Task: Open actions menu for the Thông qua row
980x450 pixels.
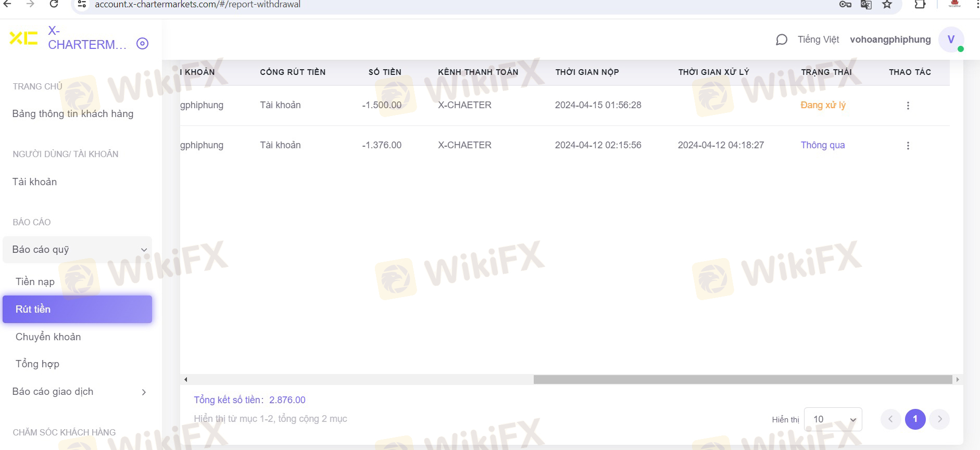Action: (908, 146)
